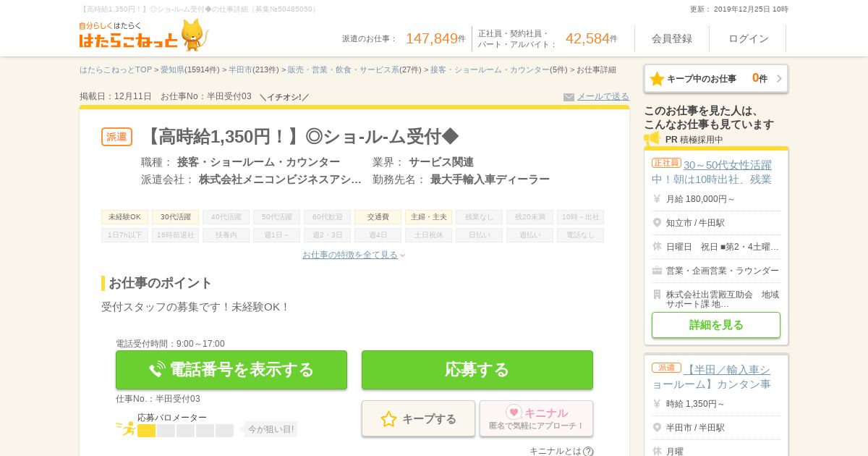Image resolution: width=868 pixels, height=456 pixels.
Task: Click the company name 株式会社メニコンビジネスアシ…
Action: pyautogui.click(x=280, y=180)
